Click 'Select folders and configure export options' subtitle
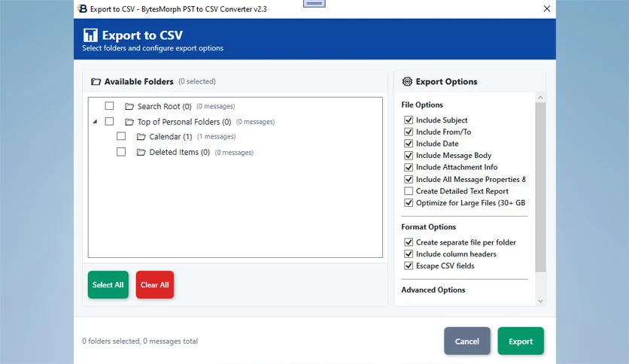Viewport: 629px width, 364px height. 153,48
